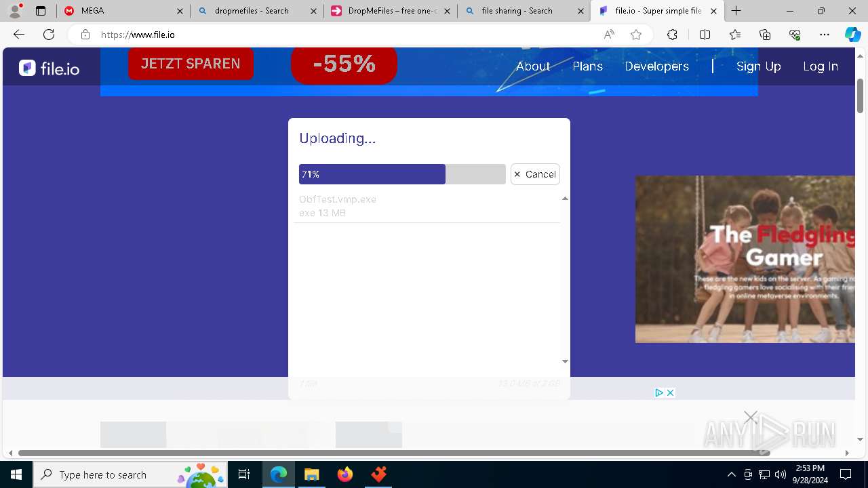Open notification center
Image resolution: width=868 pixels, height=488 pixels.
pyautogui.click(x=846, y=474)
